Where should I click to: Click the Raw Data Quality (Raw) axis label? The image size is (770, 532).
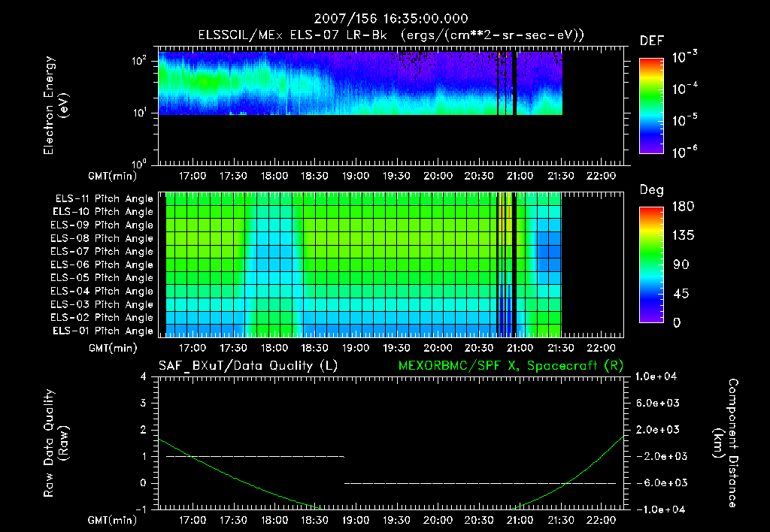[x=56, y=443]
